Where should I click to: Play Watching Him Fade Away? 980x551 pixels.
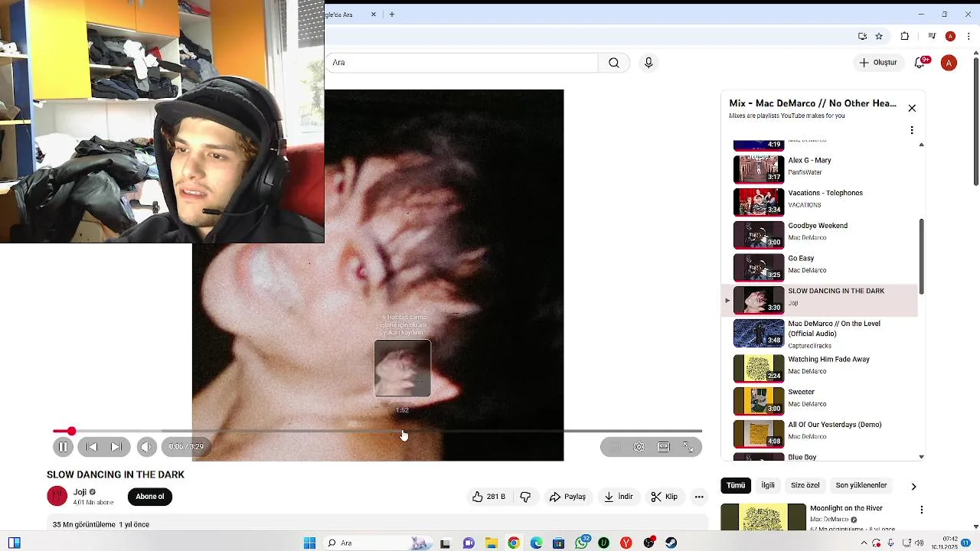pos(819,368)
